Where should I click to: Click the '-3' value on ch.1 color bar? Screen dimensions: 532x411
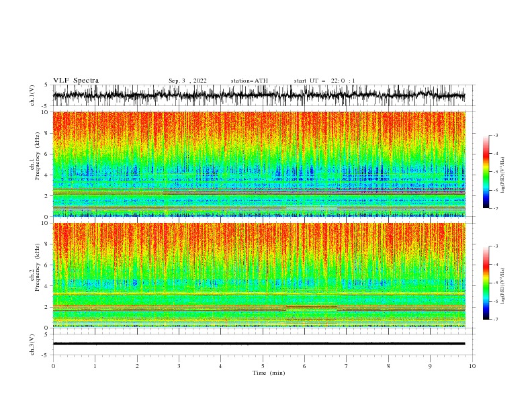495,135
